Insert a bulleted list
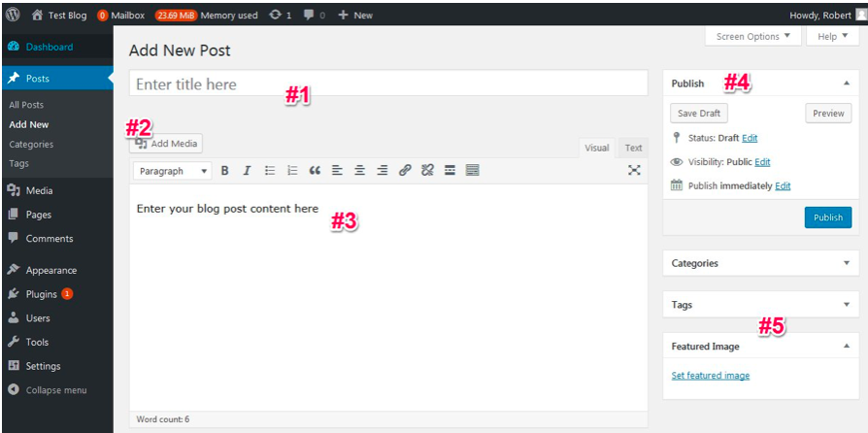This screenshot has width=868, height=433. [270, 171]
